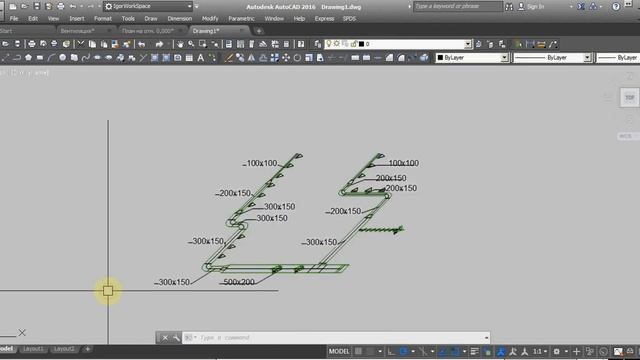
Task: Toggle object snap tracking in status bar
Action: (443, 351)
